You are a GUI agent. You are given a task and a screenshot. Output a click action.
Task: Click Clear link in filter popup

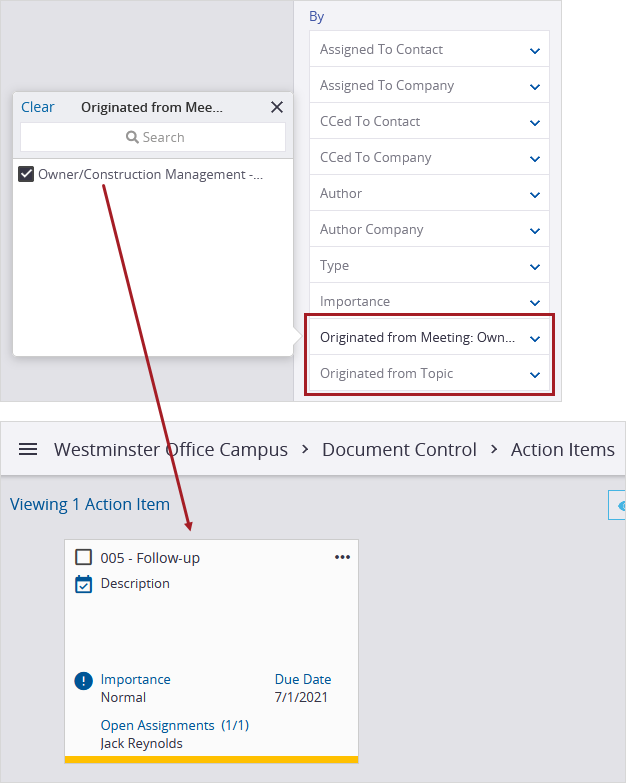coord(37,107)
